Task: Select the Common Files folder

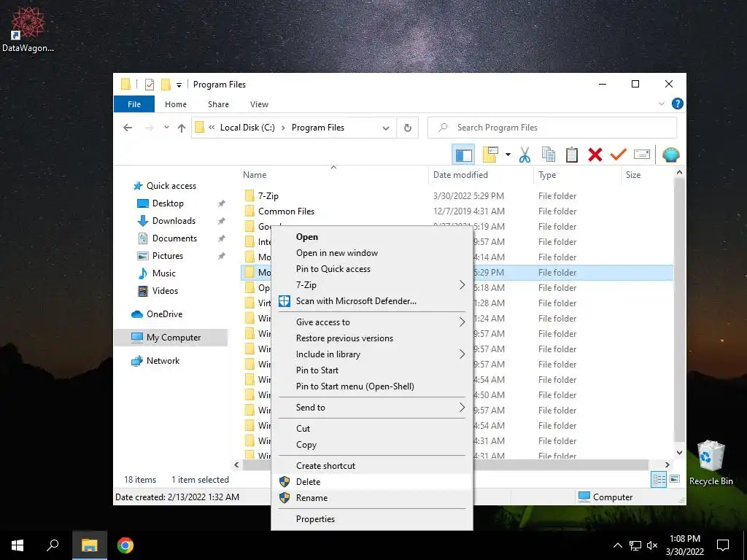Action: pyautogui.click(x=286, y=211)
